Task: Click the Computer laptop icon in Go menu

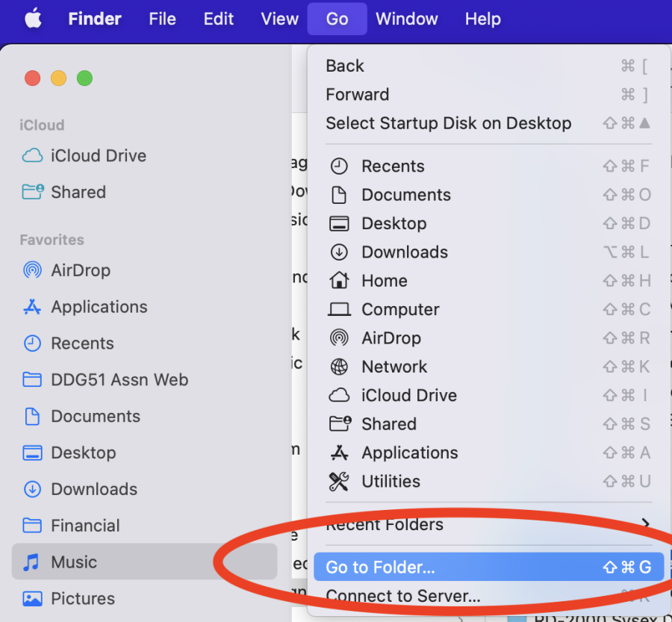Action: 339,309
